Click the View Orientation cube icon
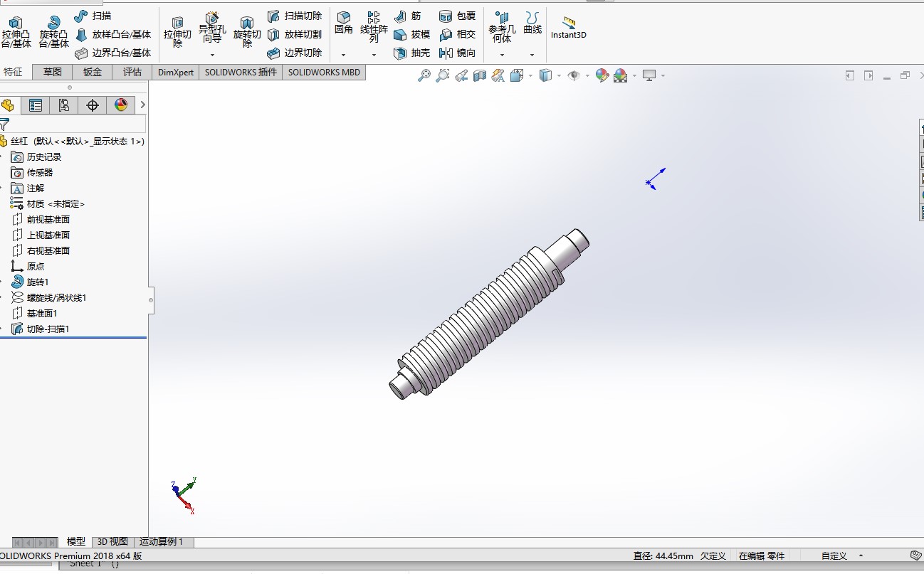 (x=516, y=75)
